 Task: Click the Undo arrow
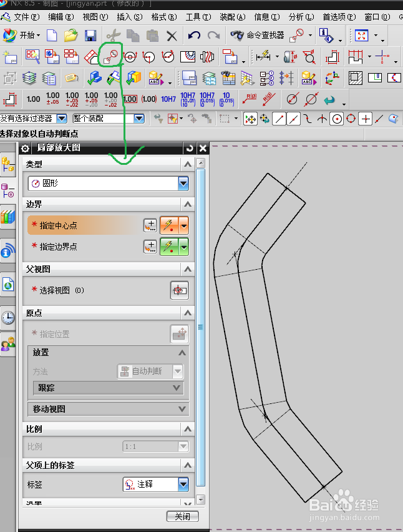194,36
